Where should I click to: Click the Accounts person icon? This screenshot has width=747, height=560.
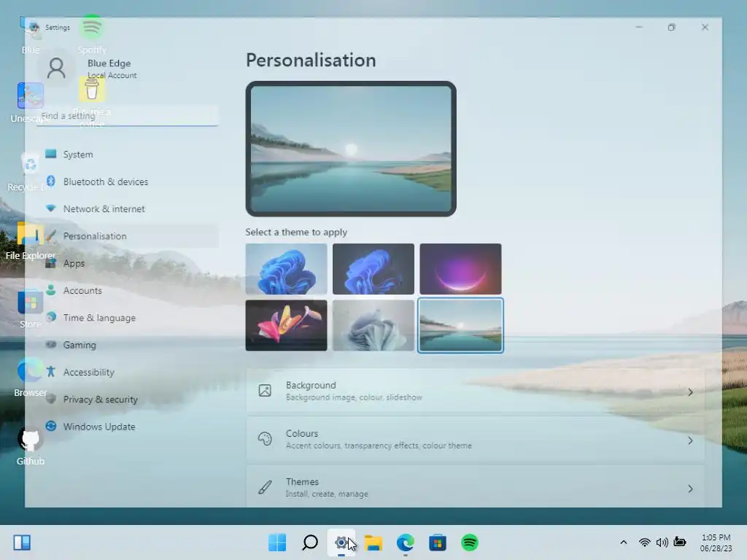coord(50,289)
